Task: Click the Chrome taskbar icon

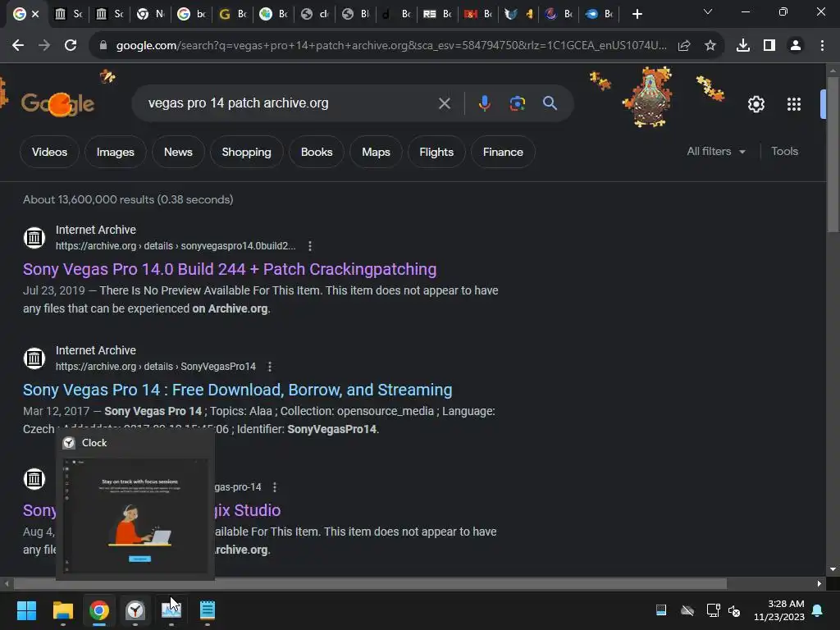Action: [x=99, y=610]
